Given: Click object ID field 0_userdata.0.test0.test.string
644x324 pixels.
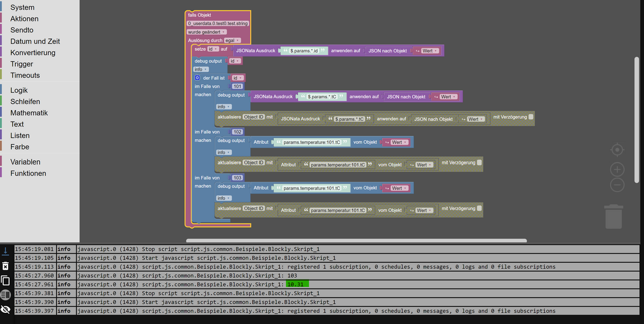Looking at the screenshot, I should click(217, 24).
